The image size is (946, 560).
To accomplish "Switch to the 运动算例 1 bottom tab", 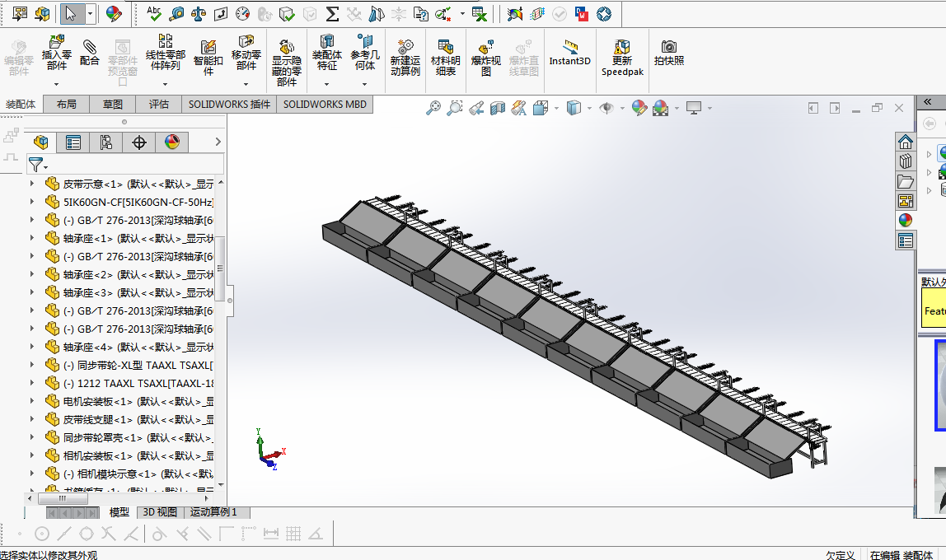I will (x=213, y=512).
